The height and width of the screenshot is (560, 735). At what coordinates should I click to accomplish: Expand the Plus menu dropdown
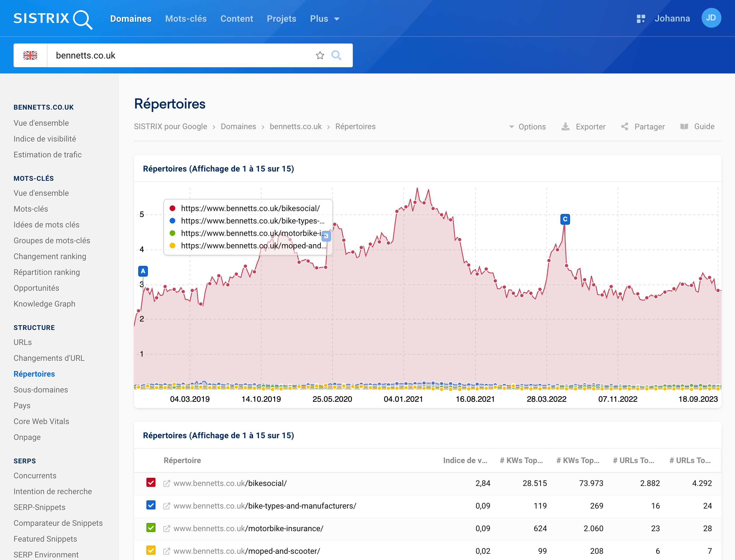[325, 19]
